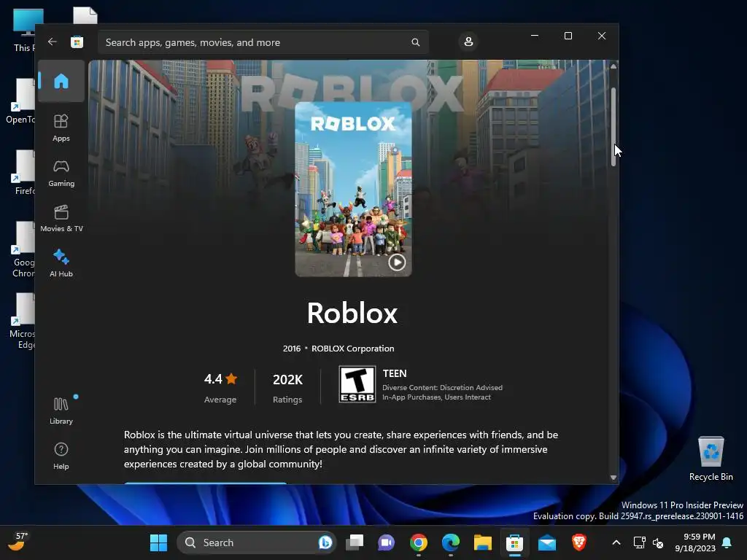The image size is (747, 560).
Task: Click the muted volume tray icon
Action: click(x=658, y=542)
